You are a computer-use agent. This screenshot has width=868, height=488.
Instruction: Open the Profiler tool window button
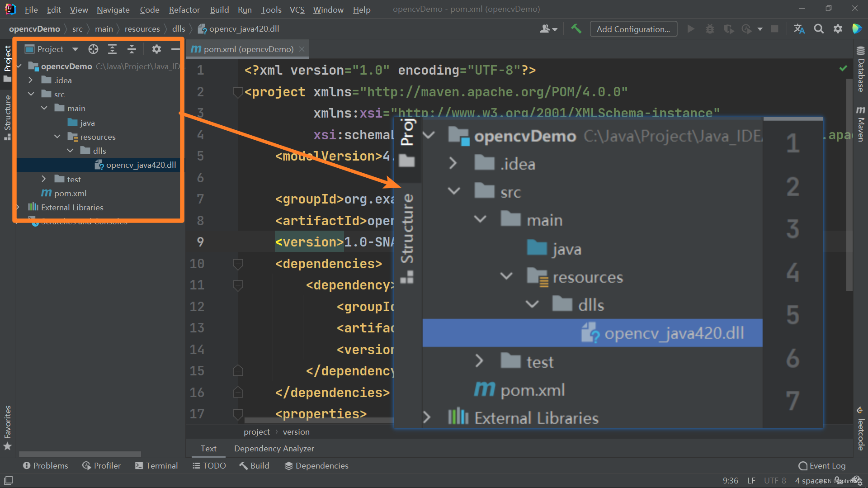click(101, 466)
